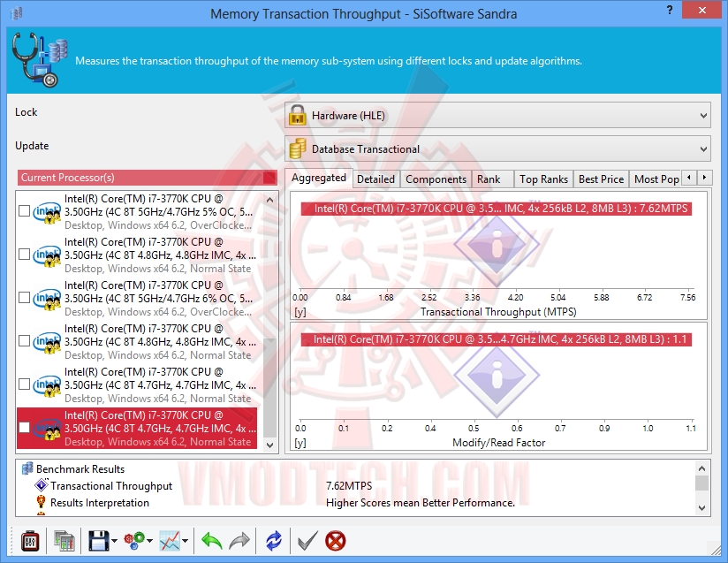Click the Transactional Throughput diamond icon
Image resolution: width=728 pixels, height=563 pixels.
(42, 485)
